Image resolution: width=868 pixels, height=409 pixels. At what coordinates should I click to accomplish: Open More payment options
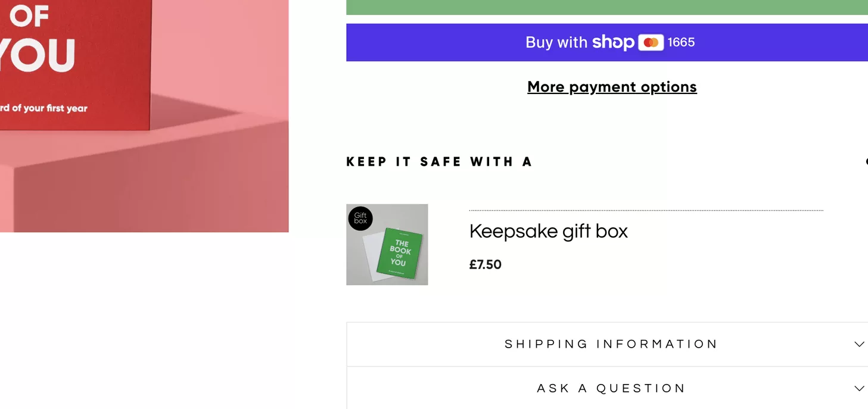(x=612, y=87)
